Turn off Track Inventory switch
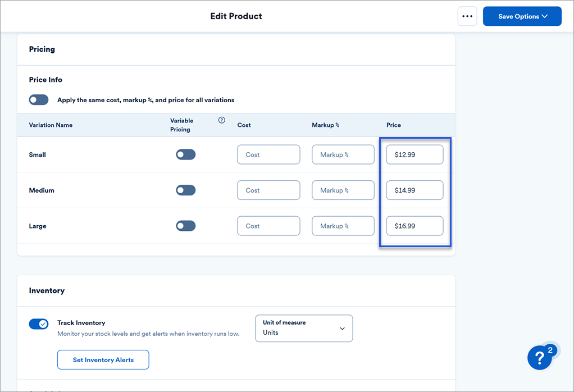The height and width of the screenshot is (392, 574). coord(39,324)
